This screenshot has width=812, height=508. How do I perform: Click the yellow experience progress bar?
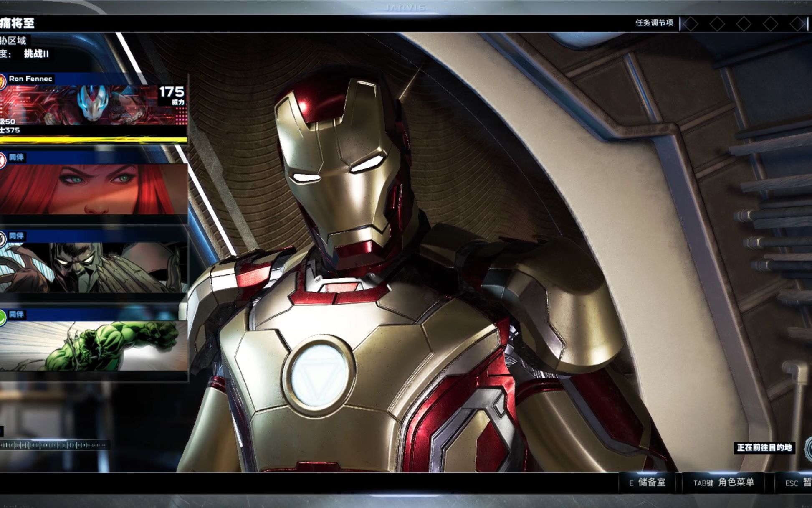(94, 140)
